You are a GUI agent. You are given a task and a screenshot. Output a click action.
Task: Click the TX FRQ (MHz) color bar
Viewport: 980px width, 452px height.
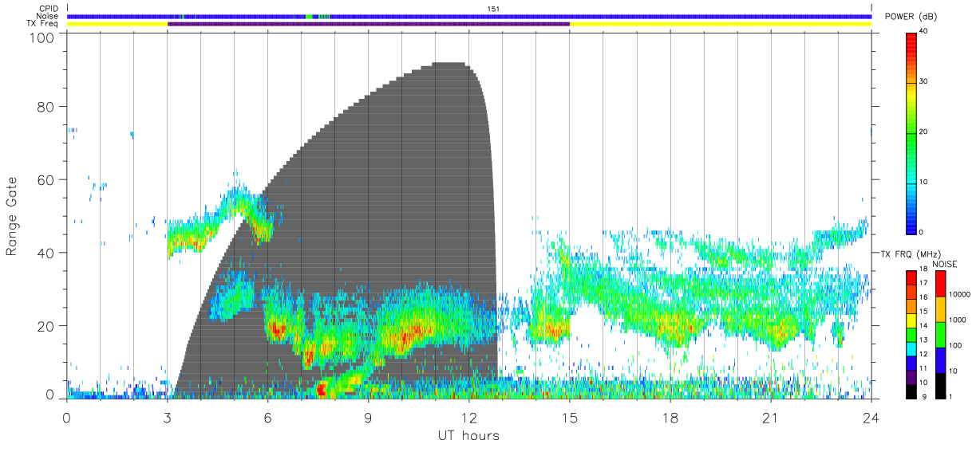click(911, 334)
